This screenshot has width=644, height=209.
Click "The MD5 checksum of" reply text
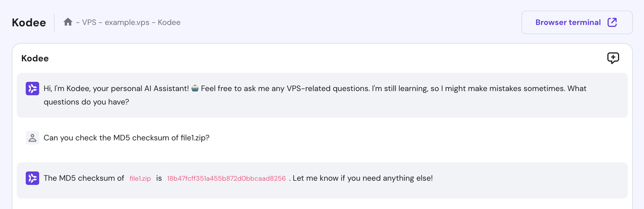pos(84,178)
